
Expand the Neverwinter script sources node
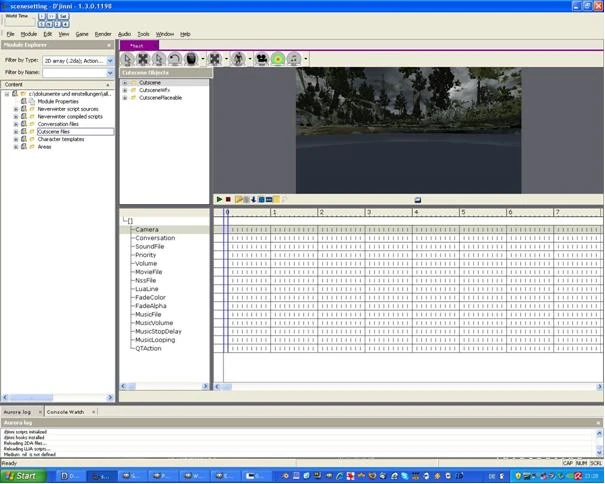point(16,109)
